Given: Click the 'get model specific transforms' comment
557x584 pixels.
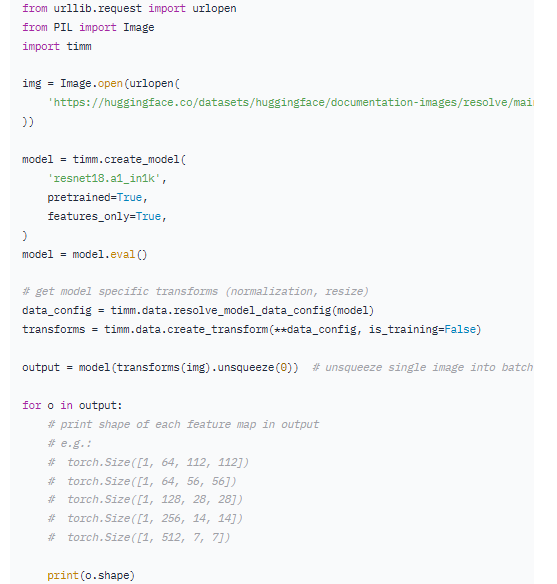Looking at the screenshot, I should [195, 291].
